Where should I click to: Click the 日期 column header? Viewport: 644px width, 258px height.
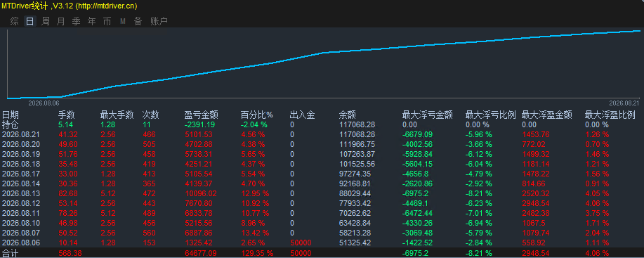point(11,115)
